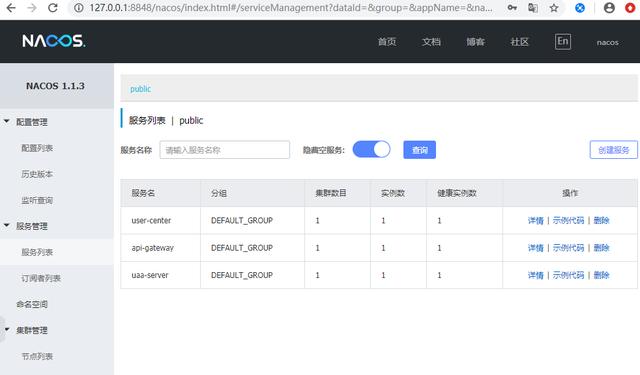Open 首页 in top navigation
This screenshot has height=375, width=640.
pos(387,42)
